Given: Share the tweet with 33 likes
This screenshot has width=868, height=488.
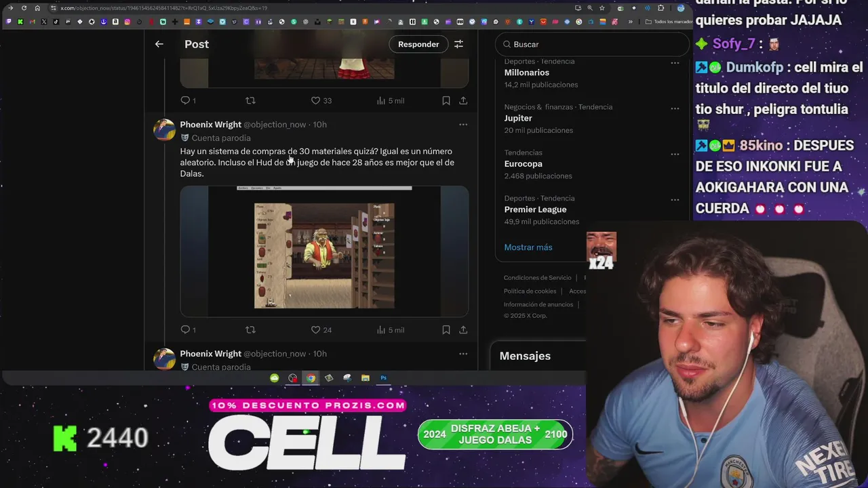Looking at the screenshot, I should coord(463,100).
